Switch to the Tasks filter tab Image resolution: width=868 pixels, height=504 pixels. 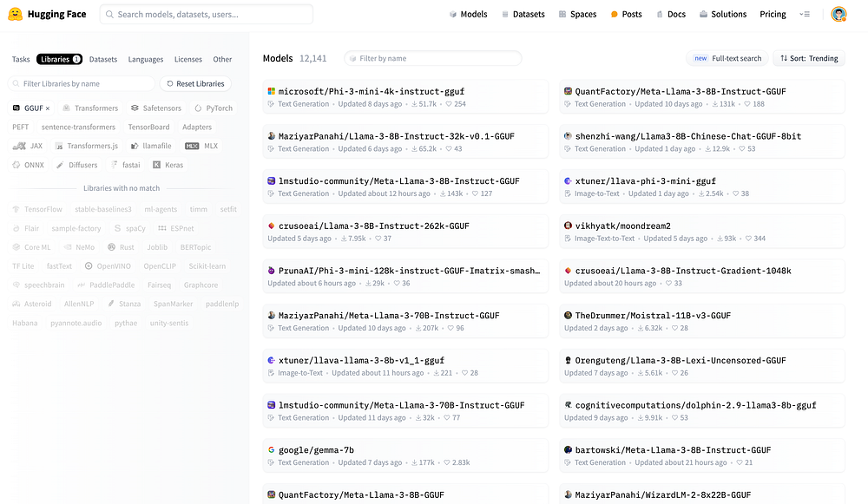(x=21, y=59)
